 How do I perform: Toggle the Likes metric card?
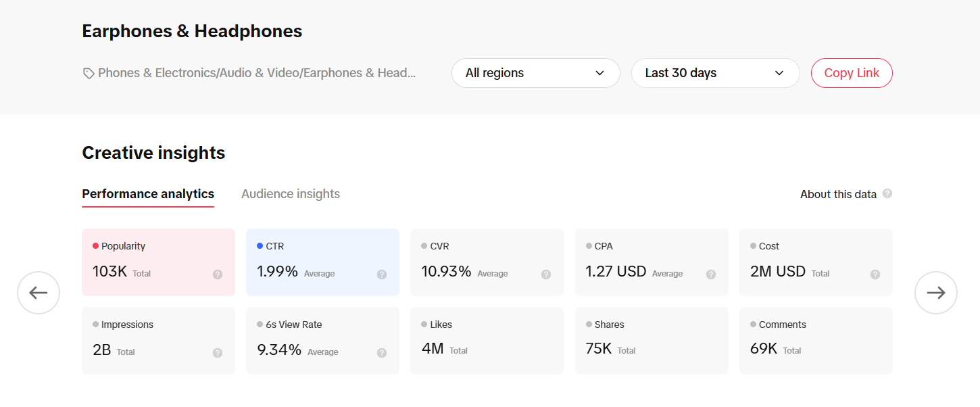tap(487, 341)
